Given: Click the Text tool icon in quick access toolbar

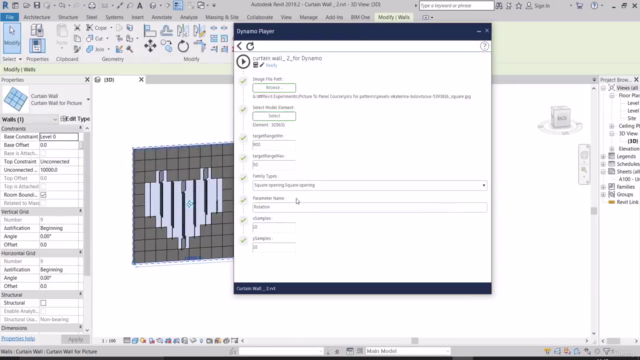Looking at the screenshot, I should (x=140, y=6).
